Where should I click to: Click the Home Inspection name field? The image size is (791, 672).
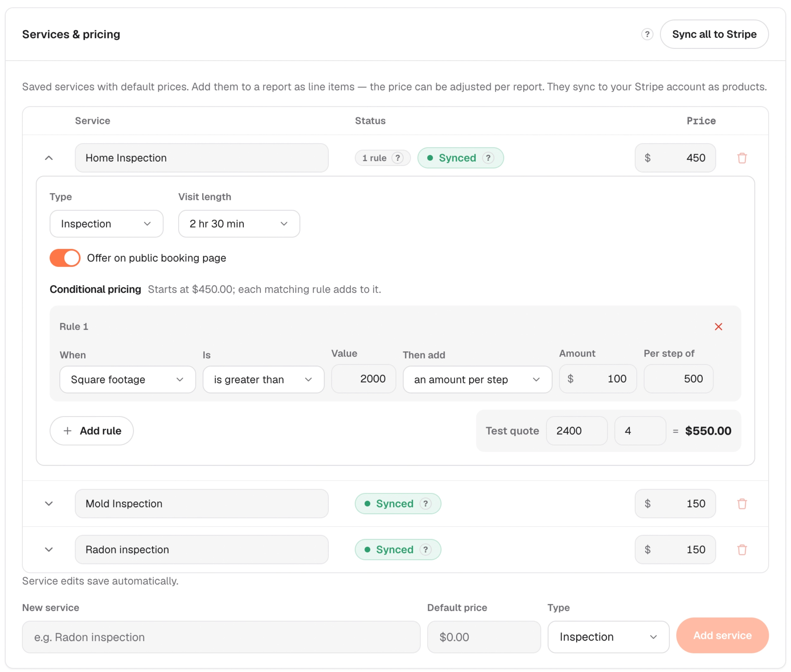(202, 158)
